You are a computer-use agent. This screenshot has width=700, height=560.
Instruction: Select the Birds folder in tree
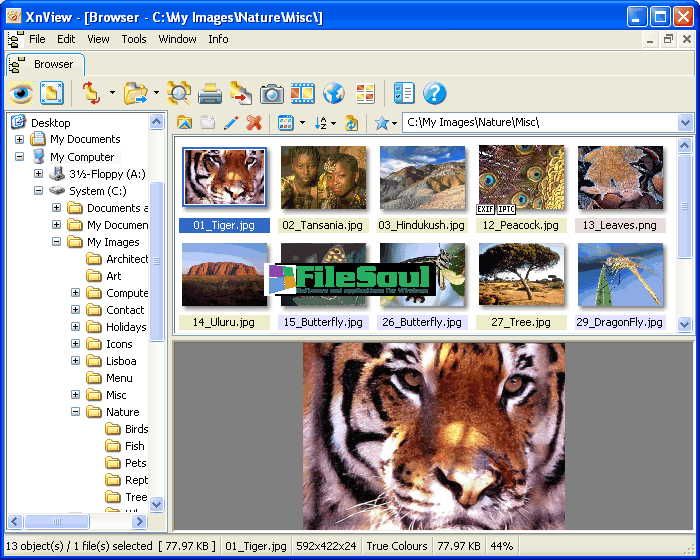click(x=136, y=429)
